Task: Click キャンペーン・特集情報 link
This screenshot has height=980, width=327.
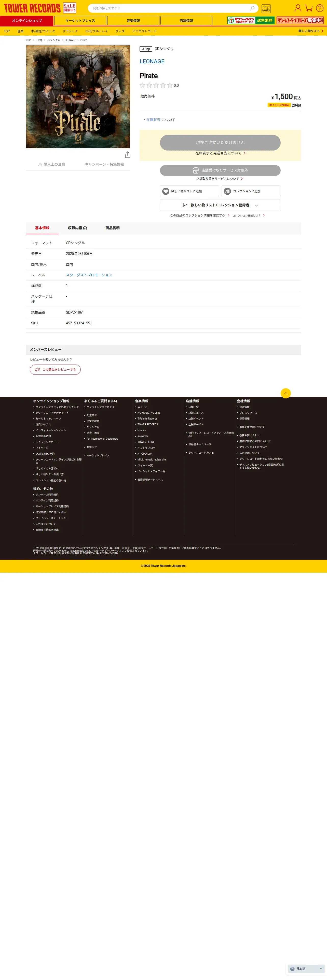Action: coord(104,164)
